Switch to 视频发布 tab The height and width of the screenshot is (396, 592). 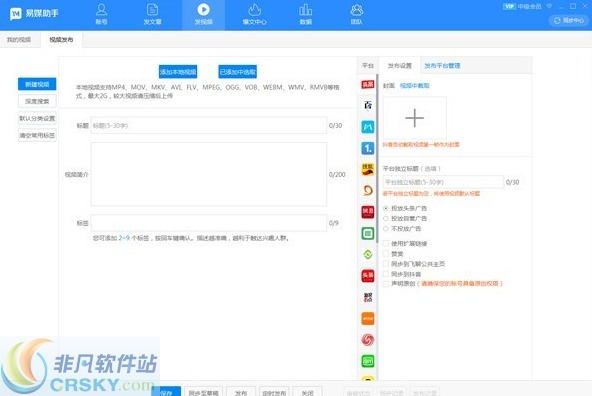(61, 40)
